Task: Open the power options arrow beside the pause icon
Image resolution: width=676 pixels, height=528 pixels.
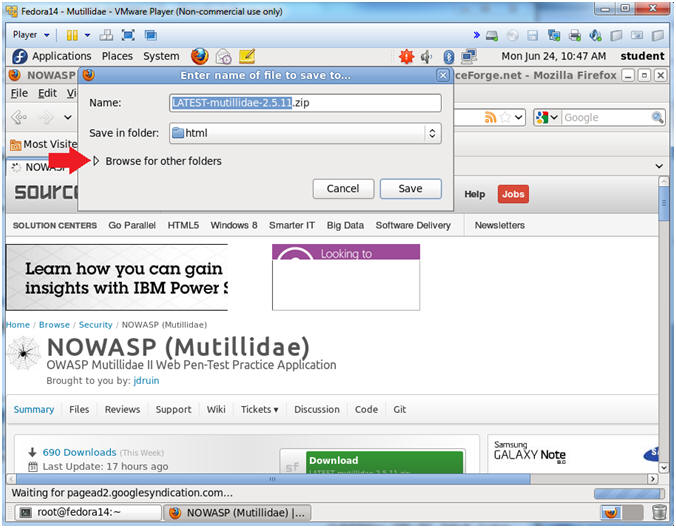Action: (87, 35)
